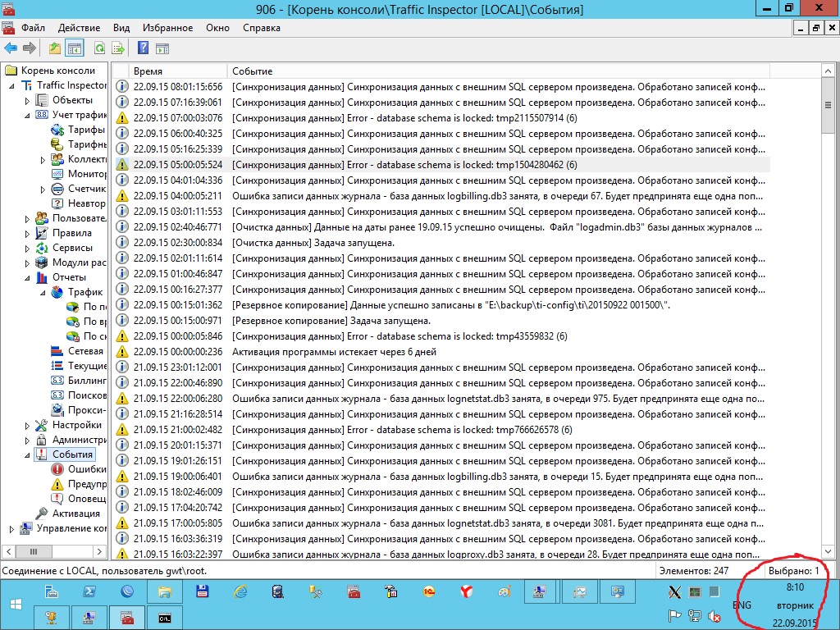Expand the Управление ком node
Image resolution: width=840 pixels, height=630 pixels.
[11, 529]
